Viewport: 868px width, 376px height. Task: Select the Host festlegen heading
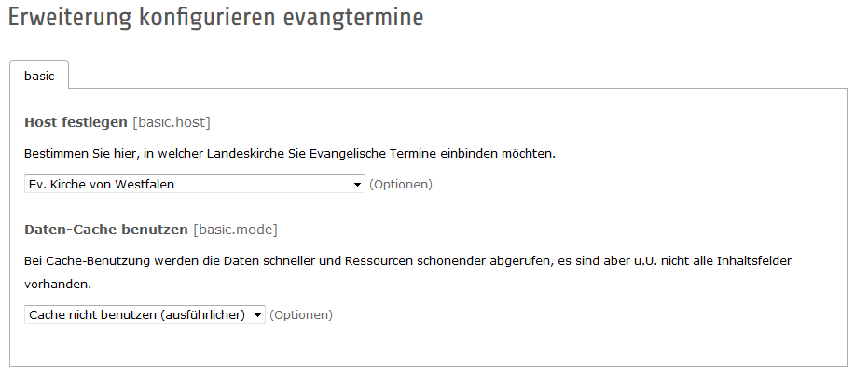(76, 122)
